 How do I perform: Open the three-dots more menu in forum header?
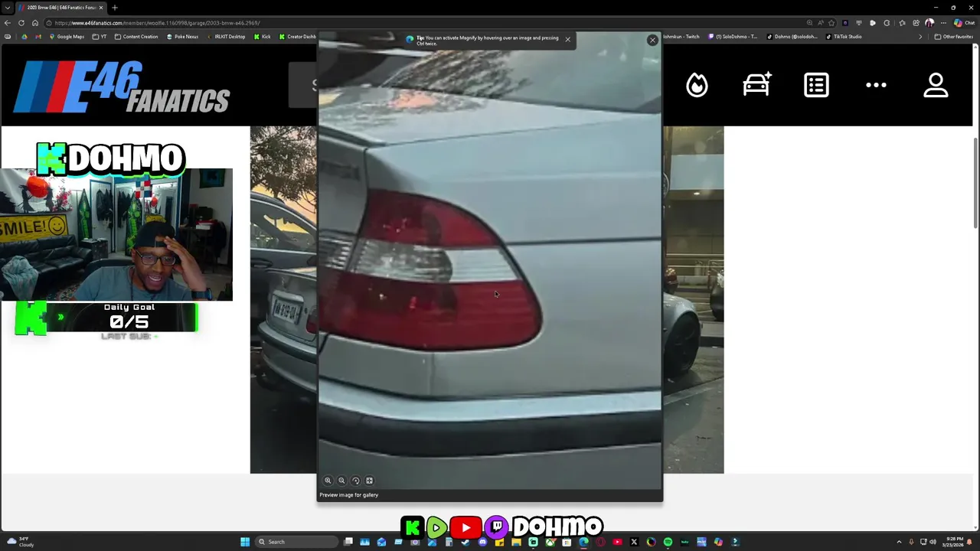coord(876,85)
